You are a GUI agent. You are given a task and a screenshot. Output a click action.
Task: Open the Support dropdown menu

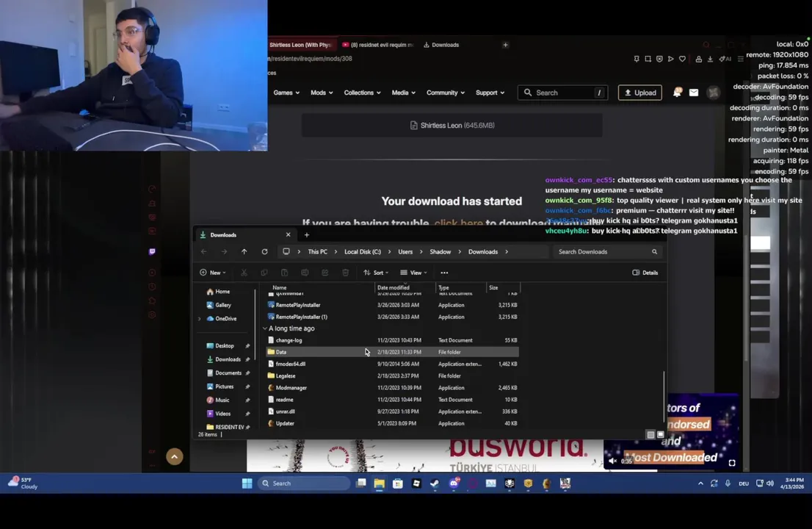490,93
